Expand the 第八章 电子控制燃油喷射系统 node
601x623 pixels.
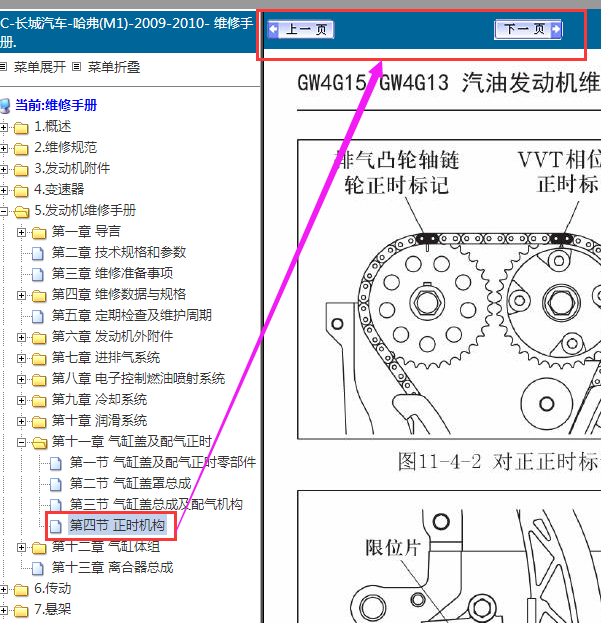21,380
